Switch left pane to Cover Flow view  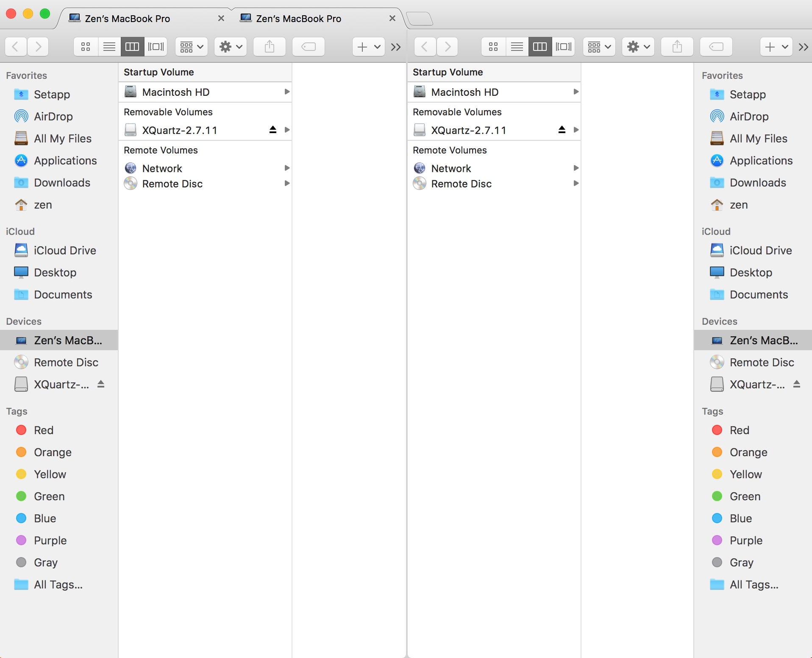(156, 47)
